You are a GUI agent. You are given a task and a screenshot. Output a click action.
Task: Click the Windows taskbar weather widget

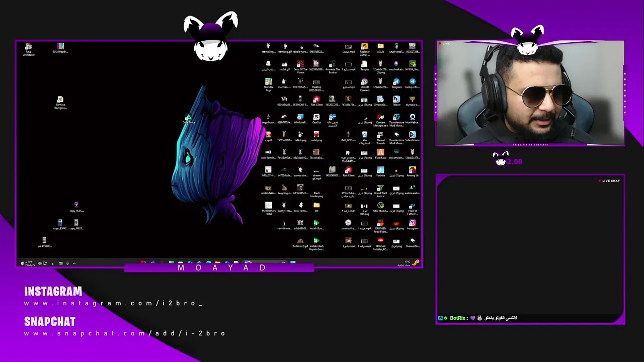pos(408,263)
